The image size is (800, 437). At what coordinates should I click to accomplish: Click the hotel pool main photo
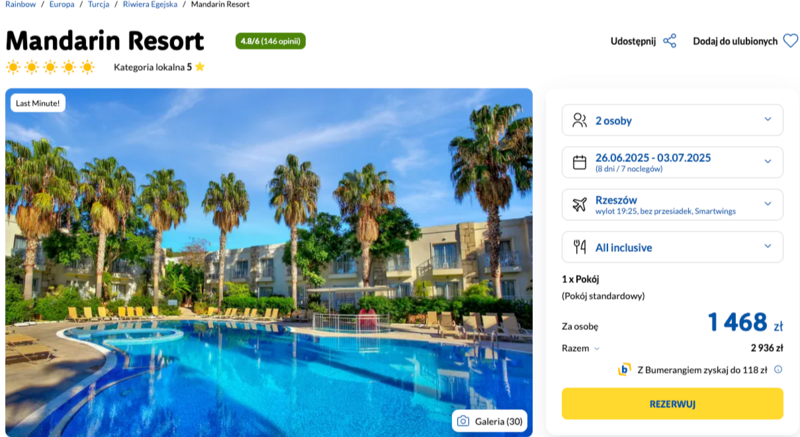[269, 262]
